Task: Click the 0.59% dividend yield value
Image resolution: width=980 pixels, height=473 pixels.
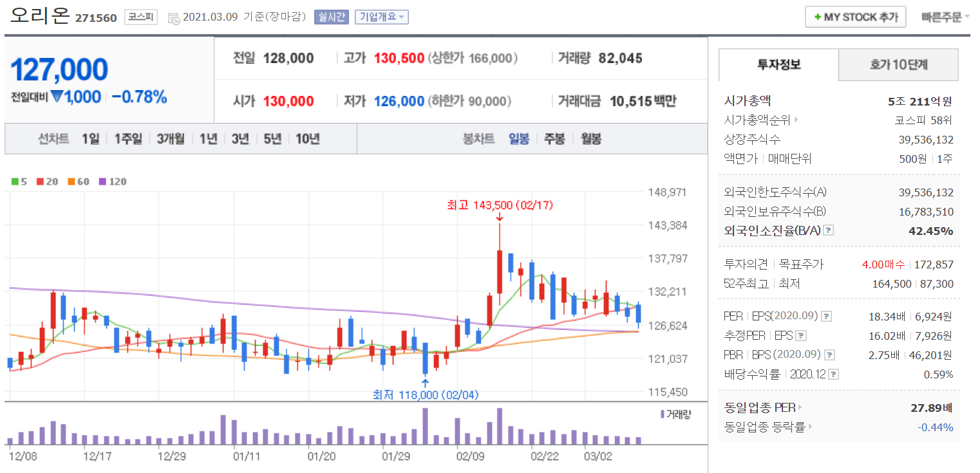Action: coord(939,375)
